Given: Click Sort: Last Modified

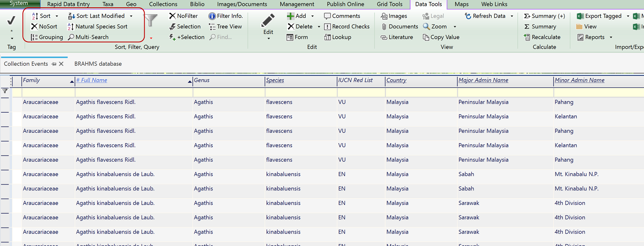Looking at the screenshot, I should click(x=97, y=16).
